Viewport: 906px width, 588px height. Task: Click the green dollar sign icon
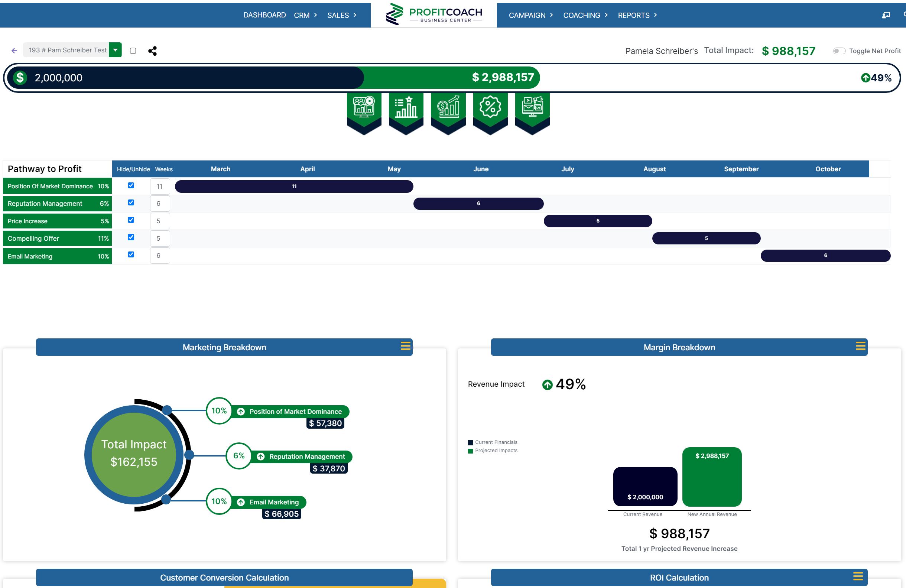coord(20,78)
